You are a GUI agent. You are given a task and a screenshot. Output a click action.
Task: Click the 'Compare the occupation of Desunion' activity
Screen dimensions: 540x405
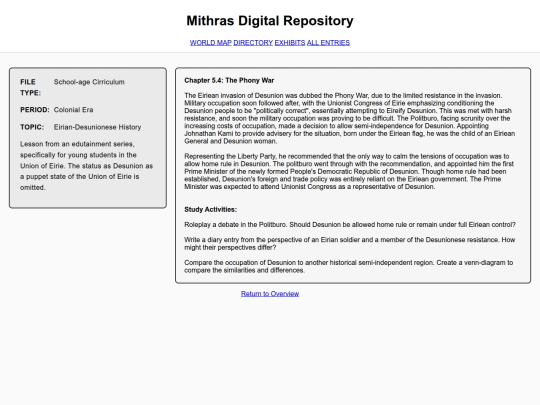[x=349, y=266]
